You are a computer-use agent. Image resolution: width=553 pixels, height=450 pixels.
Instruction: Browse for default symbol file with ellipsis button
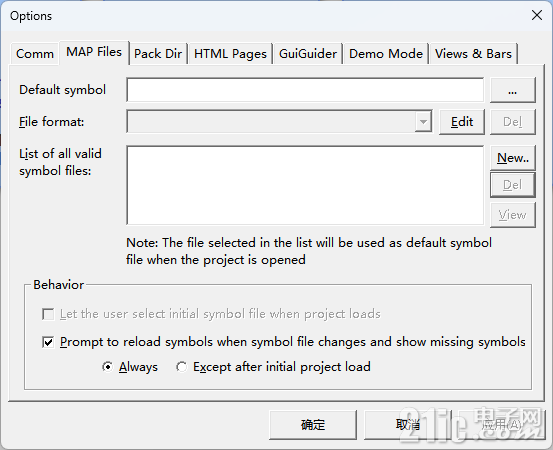[512, 90]
